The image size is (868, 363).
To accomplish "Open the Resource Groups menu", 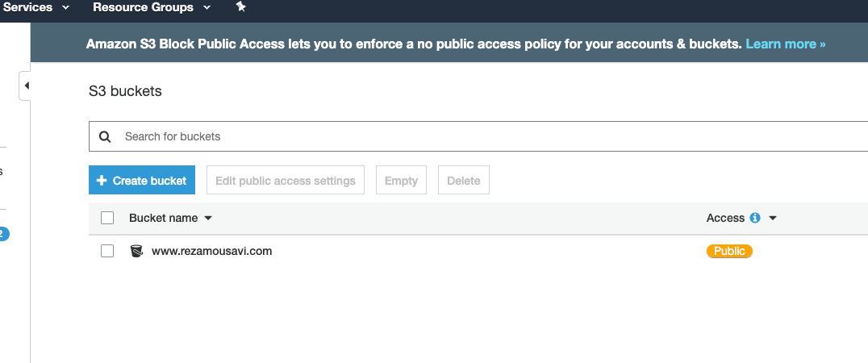I will [152, 7].
